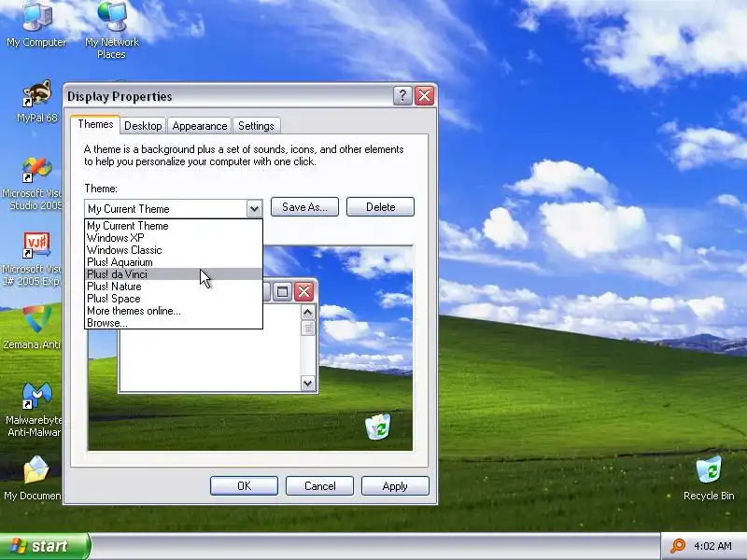Viewport: 747px width, 560px height.
Task: Select the My Documents folder icon
Action: point(34,478)
